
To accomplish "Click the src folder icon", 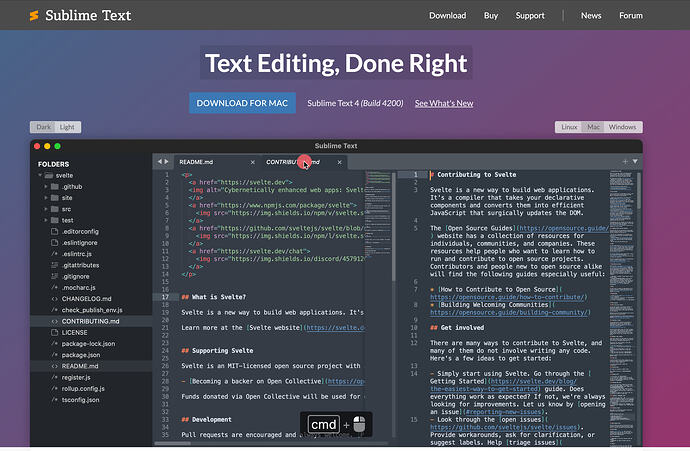I will [55, 209].
